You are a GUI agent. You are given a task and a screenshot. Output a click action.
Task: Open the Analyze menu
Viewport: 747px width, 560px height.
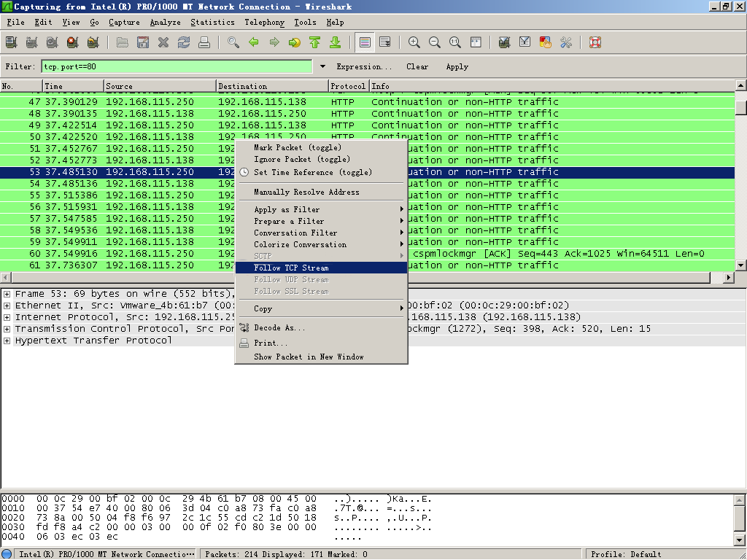(166, 23)
